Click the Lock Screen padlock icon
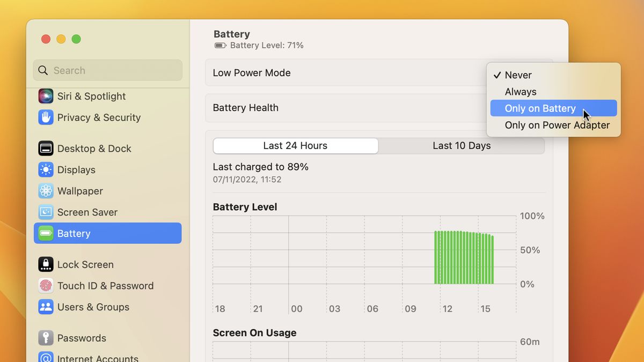The width and height of the screenshot is (644, 362). pos(46,264)
